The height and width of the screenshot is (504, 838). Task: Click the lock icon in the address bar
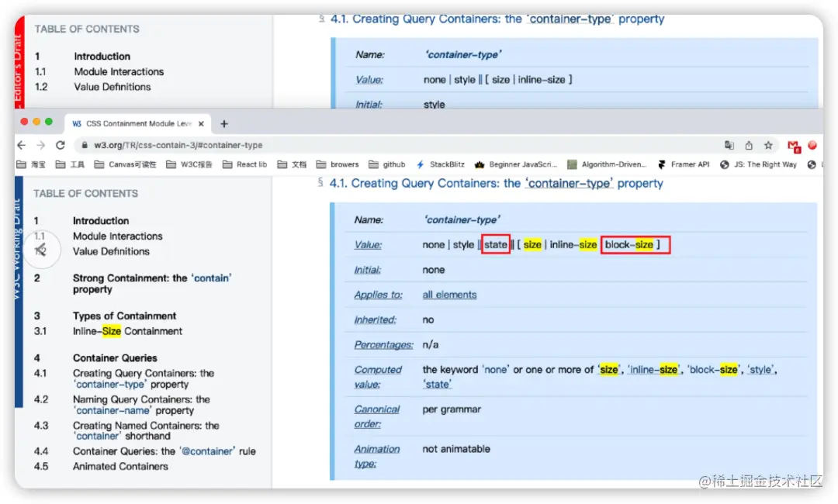[85, 145]
